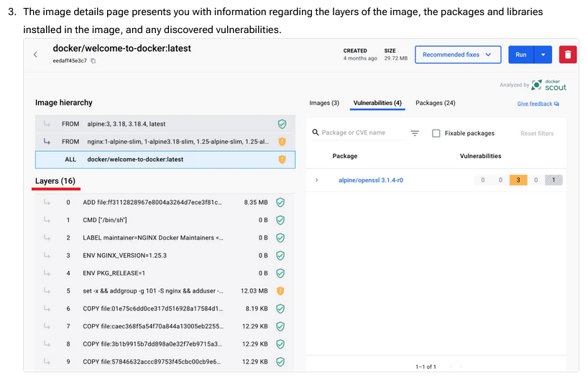Click green shield on layer 8 COPY file

280,344
